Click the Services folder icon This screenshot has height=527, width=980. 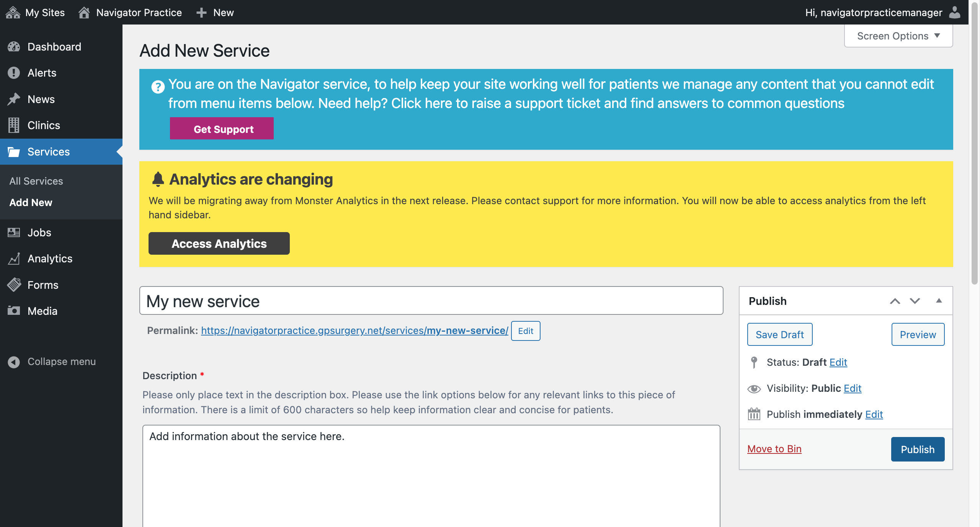coord(14,152)
